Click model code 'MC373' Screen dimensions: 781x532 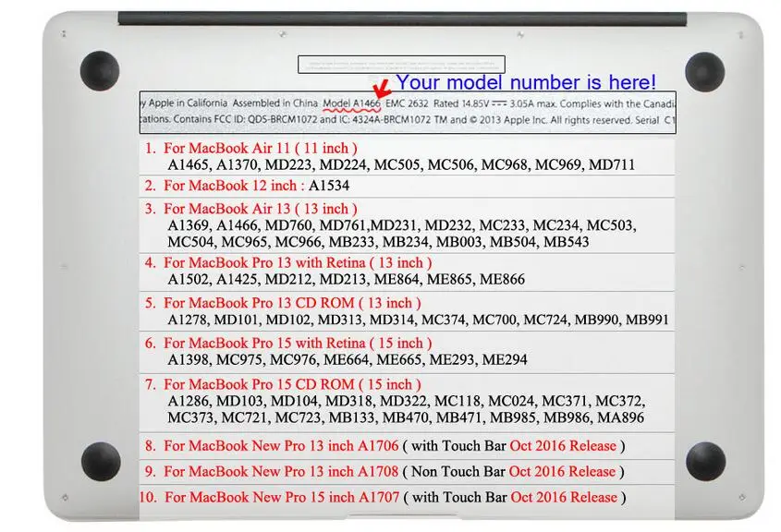pyautogui.click(x=191, y=417)
